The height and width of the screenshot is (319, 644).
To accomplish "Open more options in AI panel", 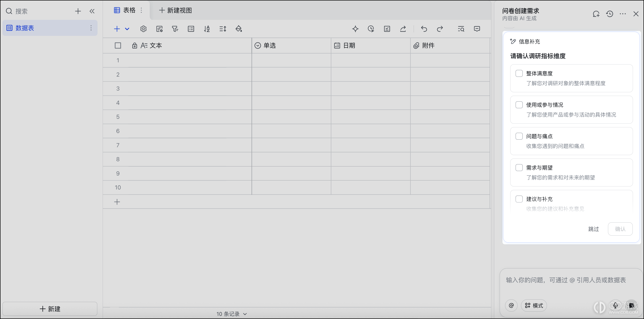I will [623, 14].
